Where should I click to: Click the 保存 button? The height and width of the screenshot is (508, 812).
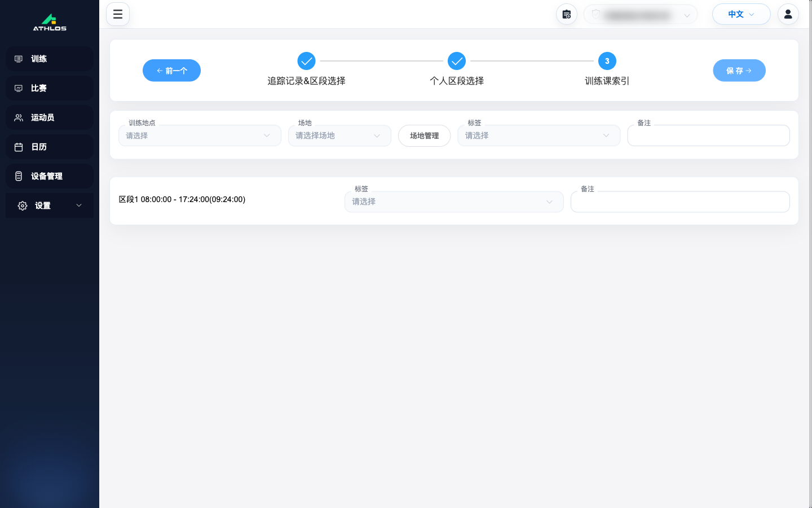tap(739, 71)
